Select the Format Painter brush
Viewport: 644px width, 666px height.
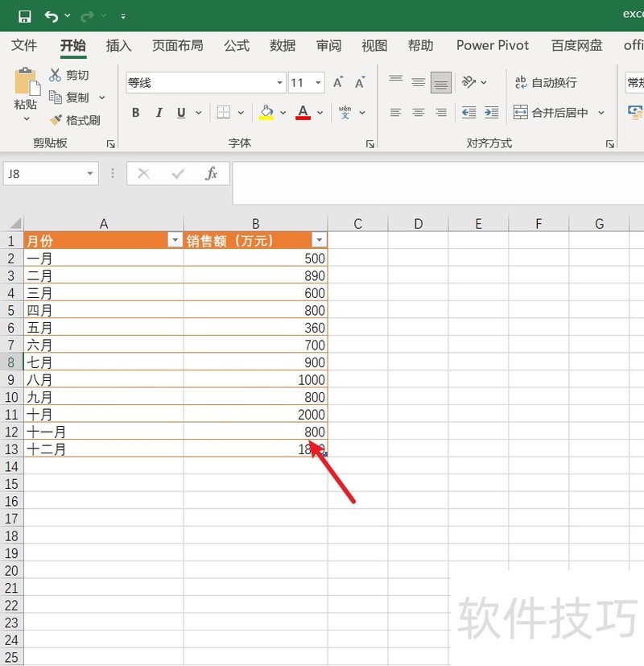click(56, 120)
